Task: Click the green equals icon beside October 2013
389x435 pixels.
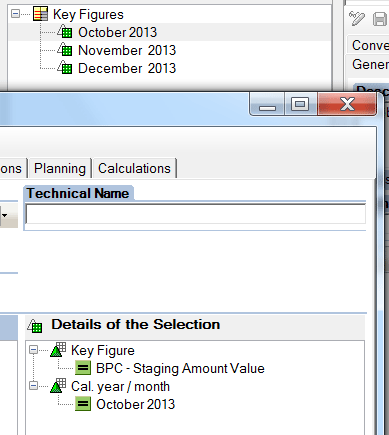Action: [x=83, y=404]
